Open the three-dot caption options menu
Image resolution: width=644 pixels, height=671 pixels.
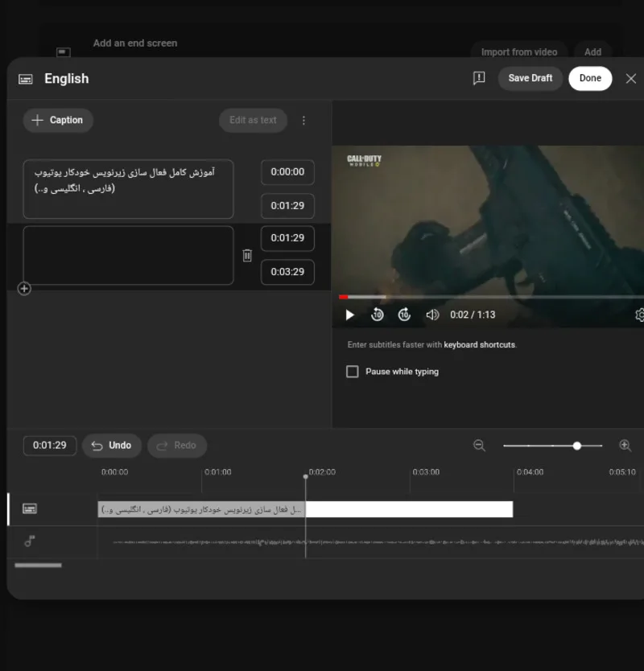303,120
